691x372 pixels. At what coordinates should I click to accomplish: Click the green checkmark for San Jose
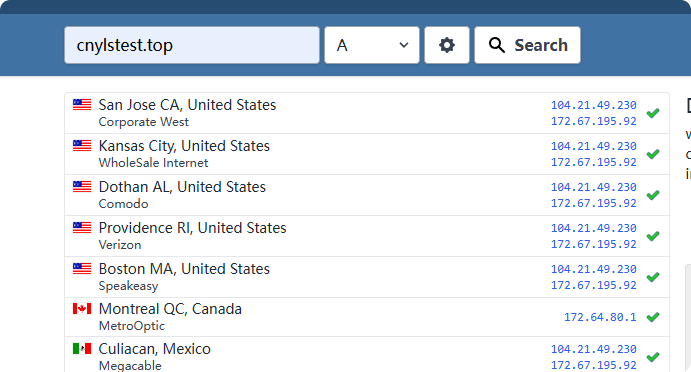[x=653, y=113]
